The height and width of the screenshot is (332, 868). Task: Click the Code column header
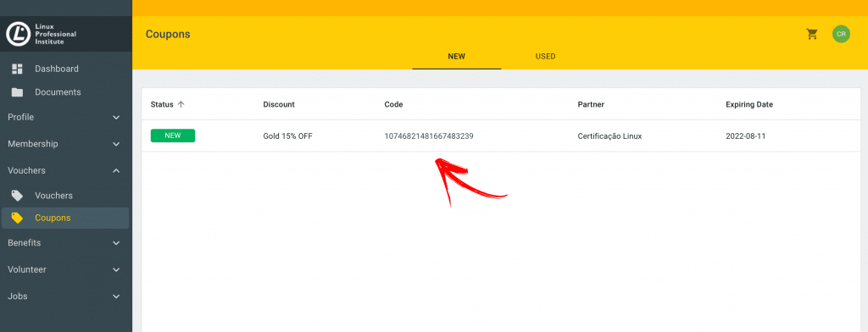(393, 104)
